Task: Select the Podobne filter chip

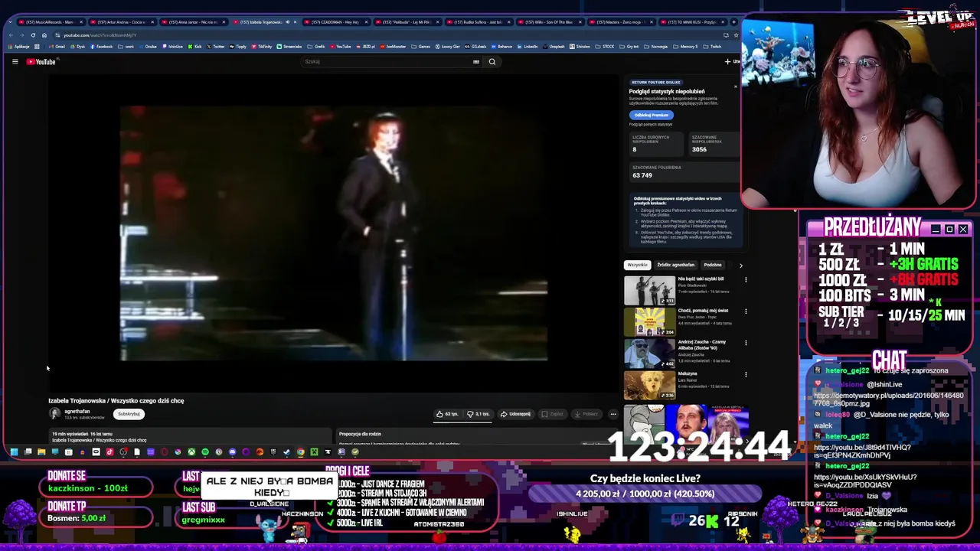Action: pos(713,265)
